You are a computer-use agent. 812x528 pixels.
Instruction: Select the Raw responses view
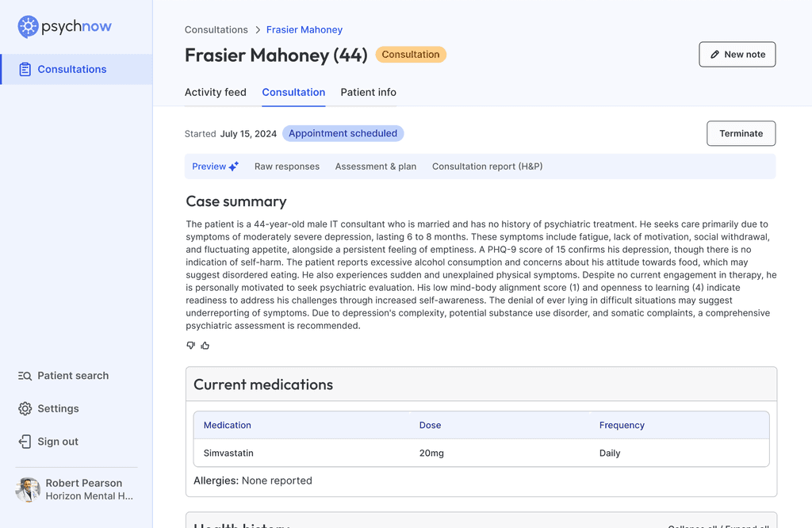pyautogui.click(x=287, y=166)
